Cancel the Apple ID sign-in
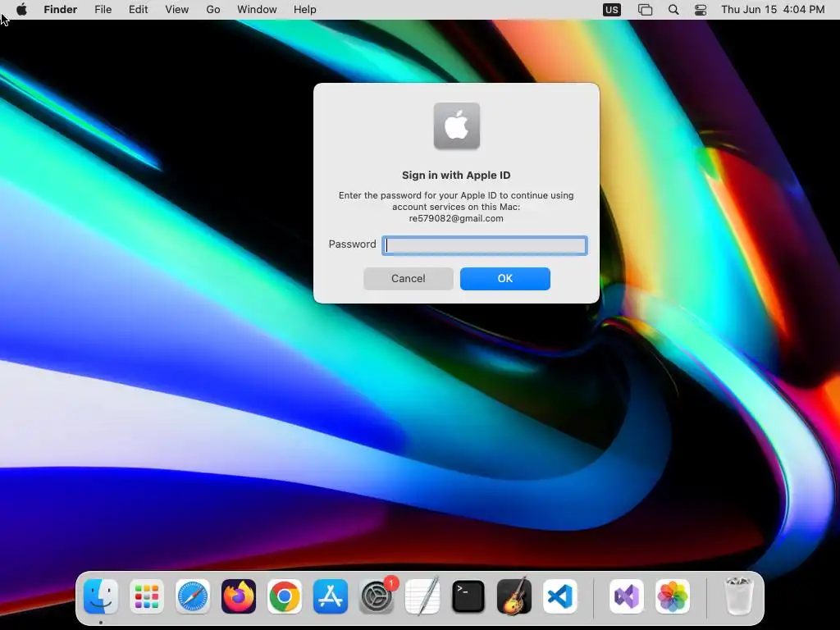840x630 pixels. [x=409, y=279]
